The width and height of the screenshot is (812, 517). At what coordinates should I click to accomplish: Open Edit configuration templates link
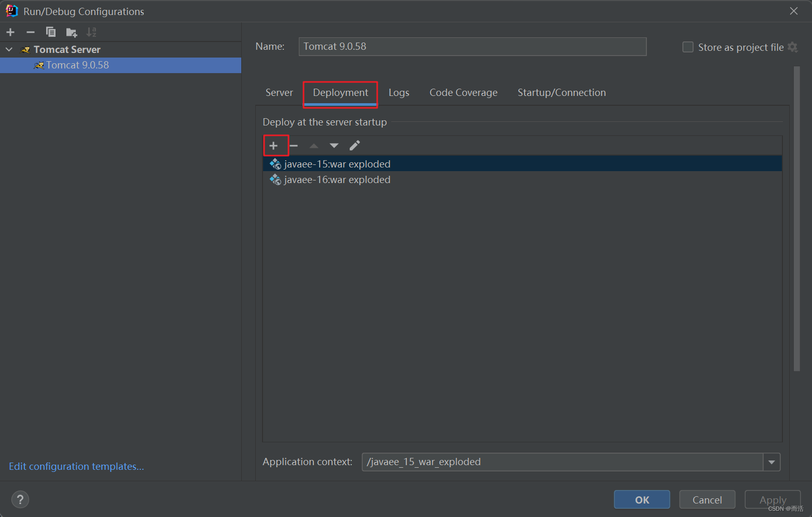pyautogui.click(x=76, y=466)
